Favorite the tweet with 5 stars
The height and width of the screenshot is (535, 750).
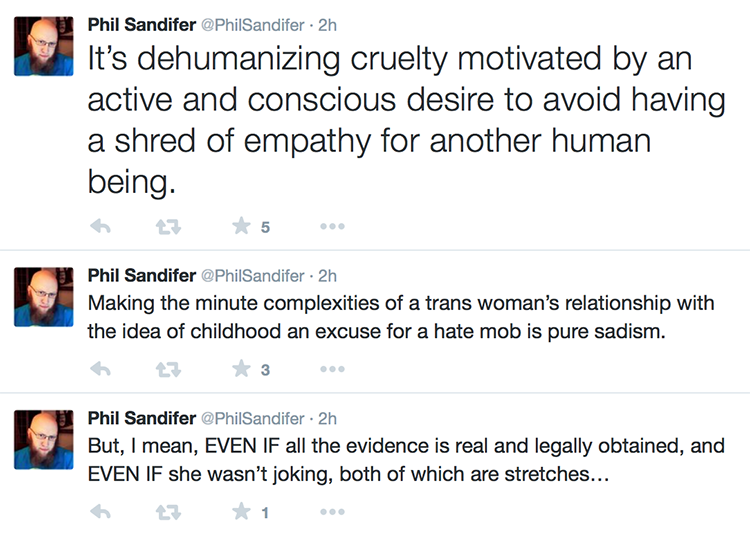242,226
